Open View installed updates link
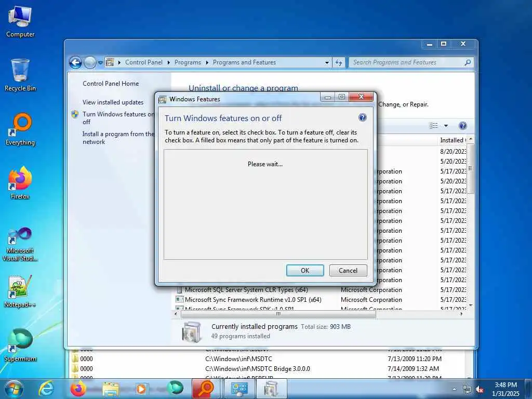The image size is (532, 399). [x=113, y=102]
